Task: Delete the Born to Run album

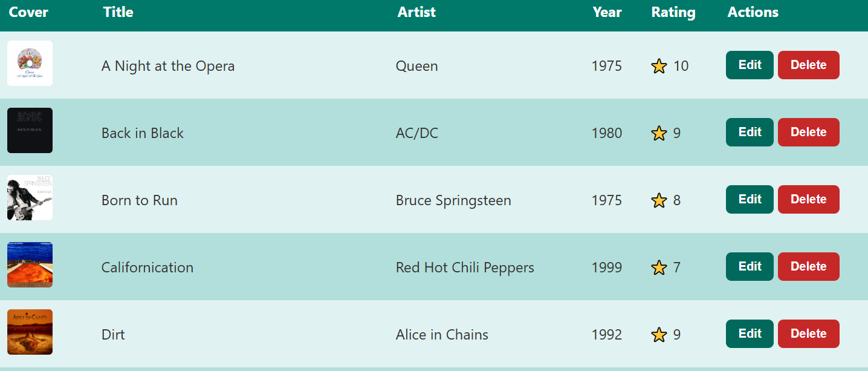Action: 808,200
